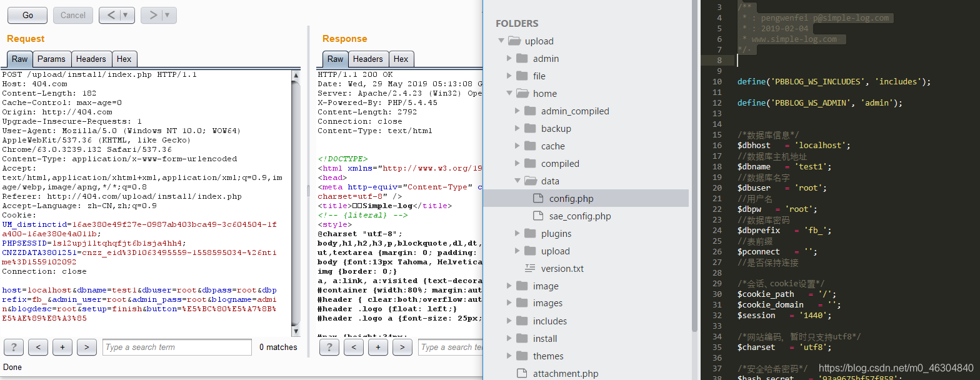Click the request search previous < button

click(x=38, y=347)
